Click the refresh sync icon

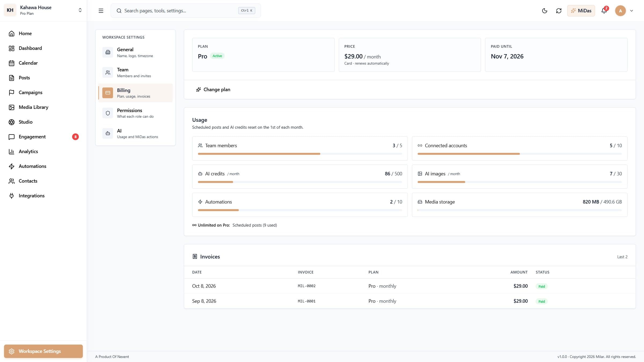click(559, 11)
